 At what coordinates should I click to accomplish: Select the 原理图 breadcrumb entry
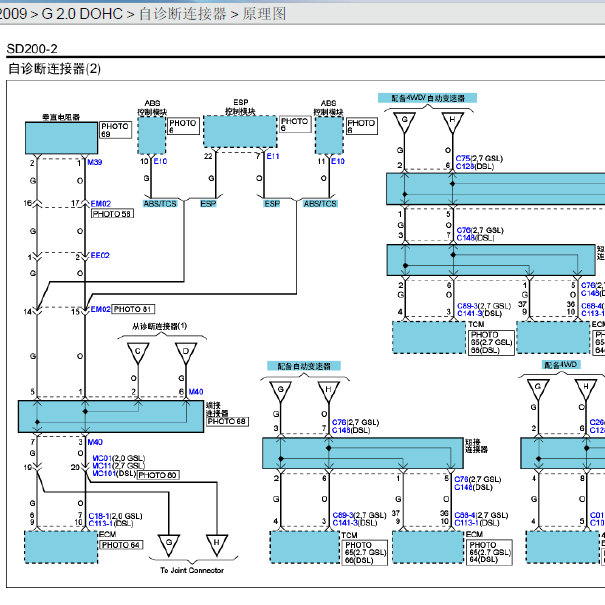pos(264,14)
